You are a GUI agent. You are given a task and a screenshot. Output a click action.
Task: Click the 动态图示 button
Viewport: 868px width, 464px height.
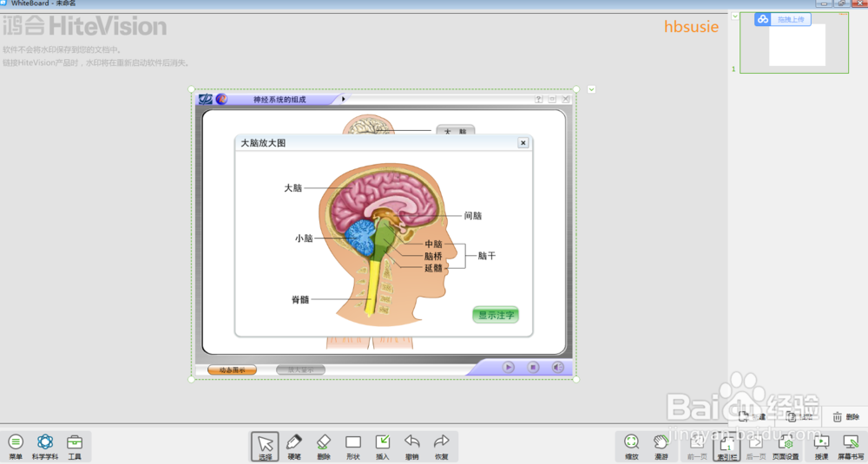[x=232, y=370]
